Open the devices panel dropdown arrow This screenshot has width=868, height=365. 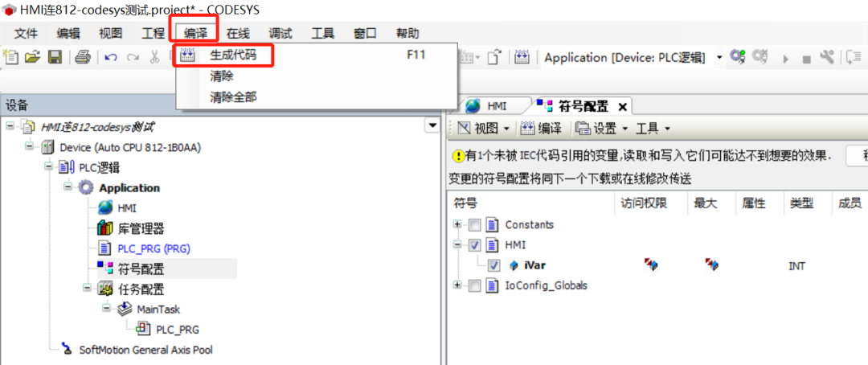tap(432, 126)
